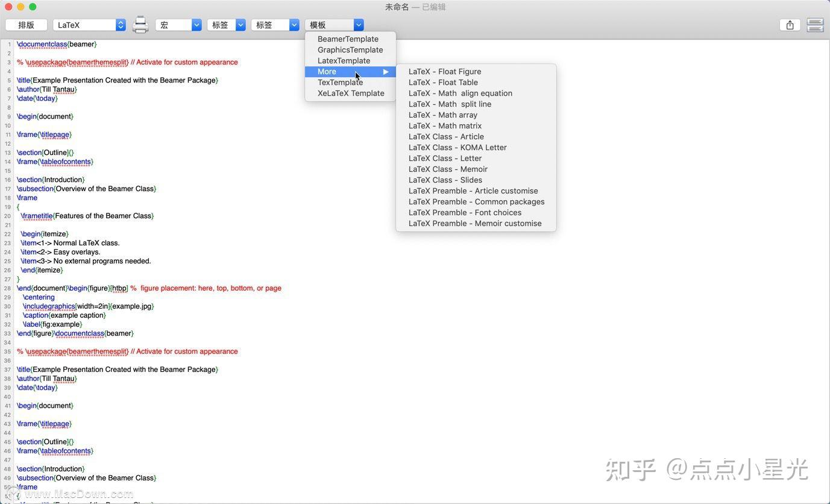
Task: Choose BeamerTemplate from the template menu
Action: point(350,39)
